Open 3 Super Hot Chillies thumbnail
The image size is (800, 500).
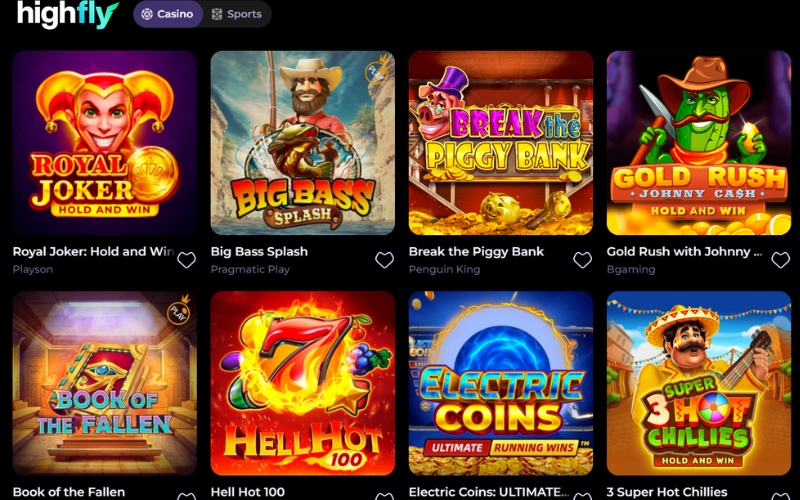point(698,383)
